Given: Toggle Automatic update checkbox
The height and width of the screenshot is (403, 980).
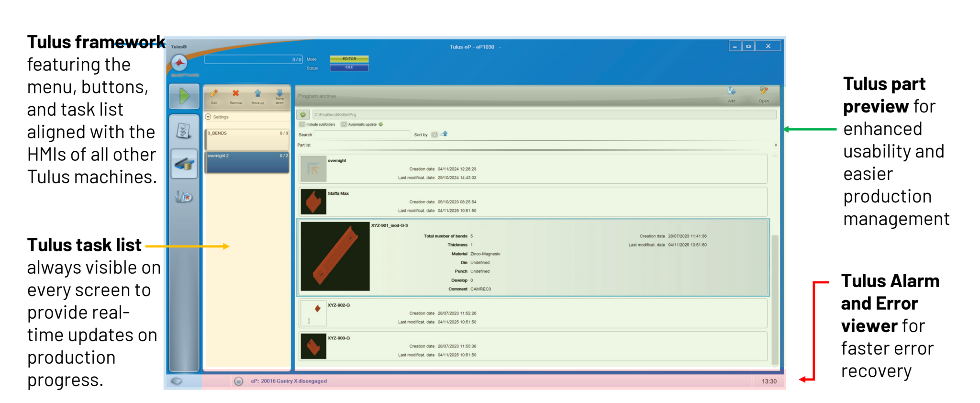Looking at the screenshot, I should point(344,124).
